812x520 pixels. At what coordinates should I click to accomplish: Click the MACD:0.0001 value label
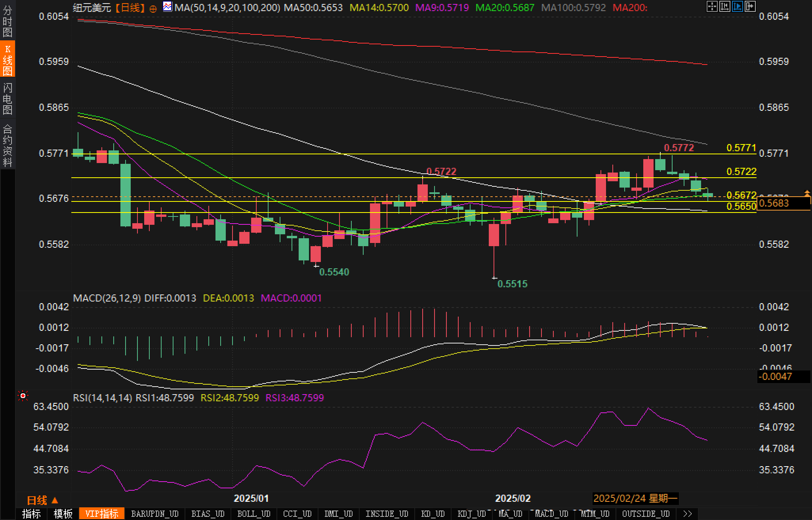291,298
